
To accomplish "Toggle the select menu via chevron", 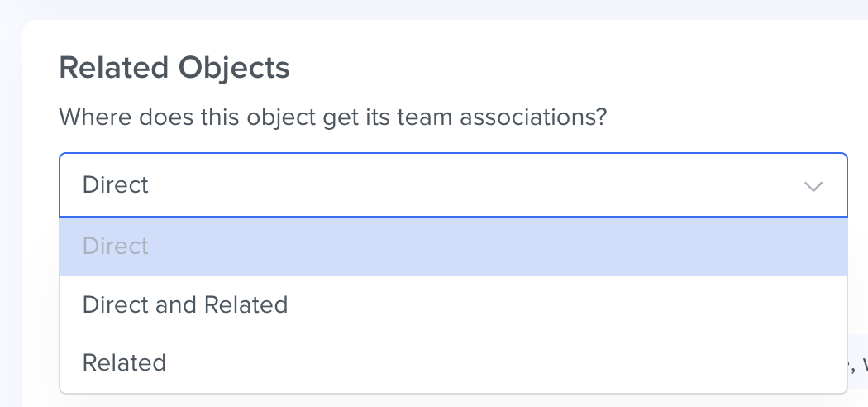I will tap(813, 186).
